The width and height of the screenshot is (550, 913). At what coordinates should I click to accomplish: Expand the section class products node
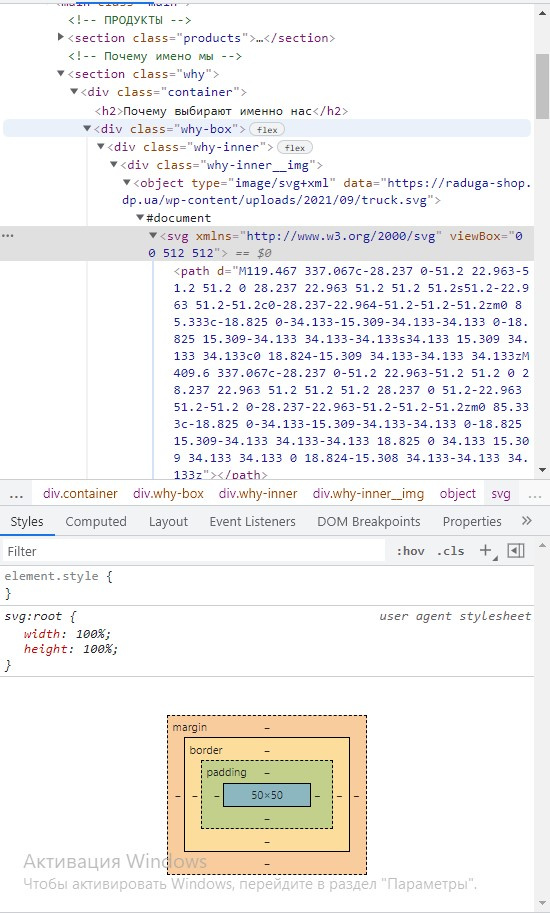coord(61,37)
